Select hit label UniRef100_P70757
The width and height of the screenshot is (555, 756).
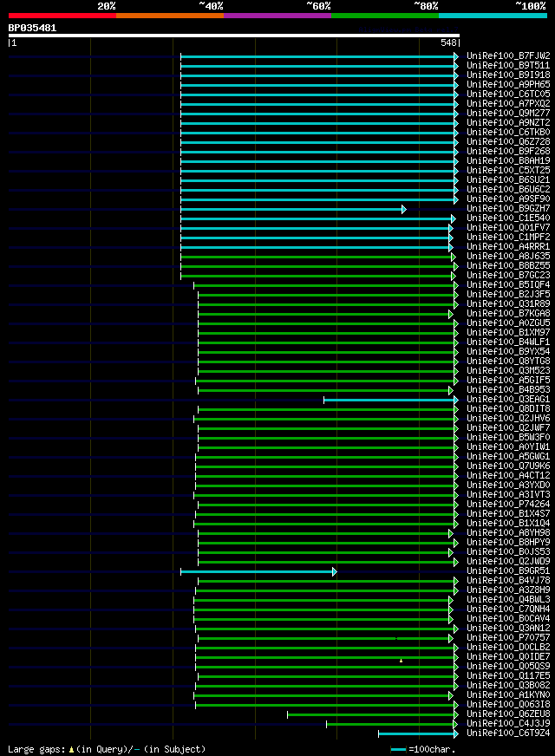click(x=508, y=638)
